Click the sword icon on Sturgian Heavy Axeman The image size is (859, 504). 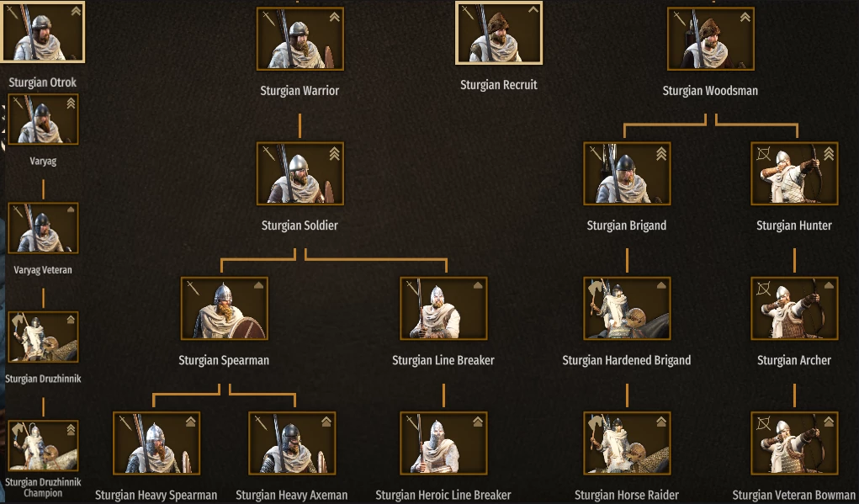tap(260, 422)
